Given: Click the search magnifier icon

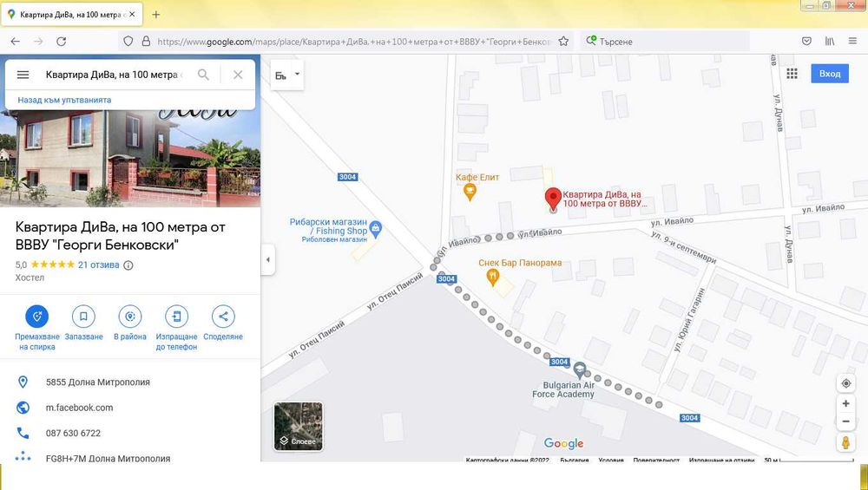Looking at the screenshot, I should [203, 75].
